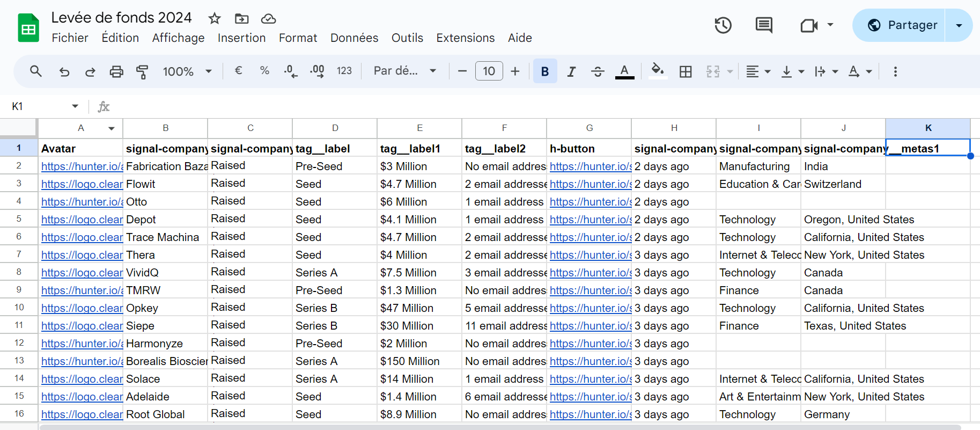Select the Paint format tool
This screenshot has width=980, height=430.
[x=142, y=71]
